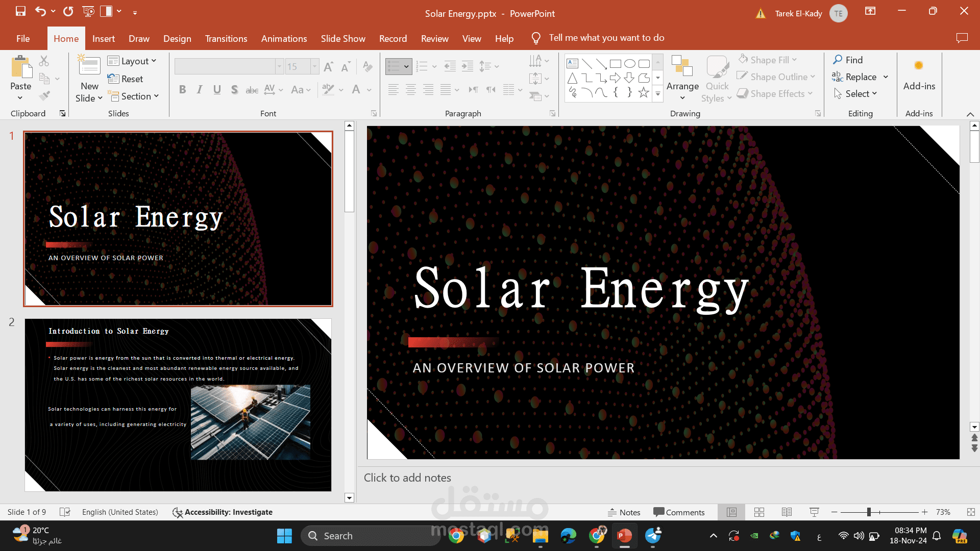Toggle Bold formatting
Viewport: 980px width, 551px height.
182,90
